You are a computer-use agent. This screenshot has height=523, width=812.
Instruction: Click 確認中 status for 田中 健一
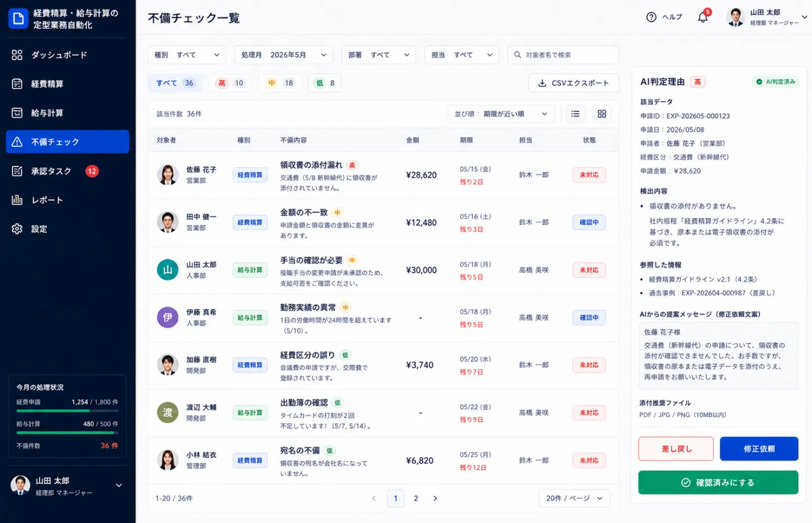point(589,222)
